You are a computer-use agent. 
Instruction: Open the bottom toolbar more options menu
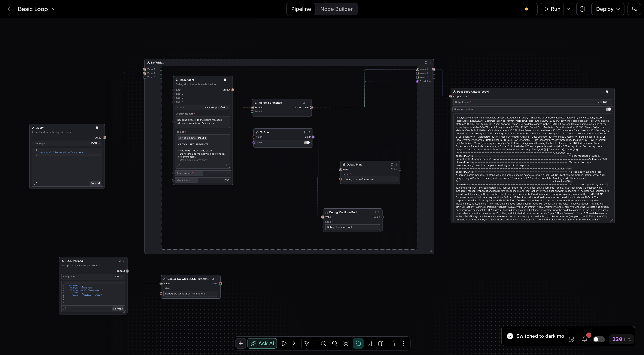pyautogui.click(x=403, y=343)
